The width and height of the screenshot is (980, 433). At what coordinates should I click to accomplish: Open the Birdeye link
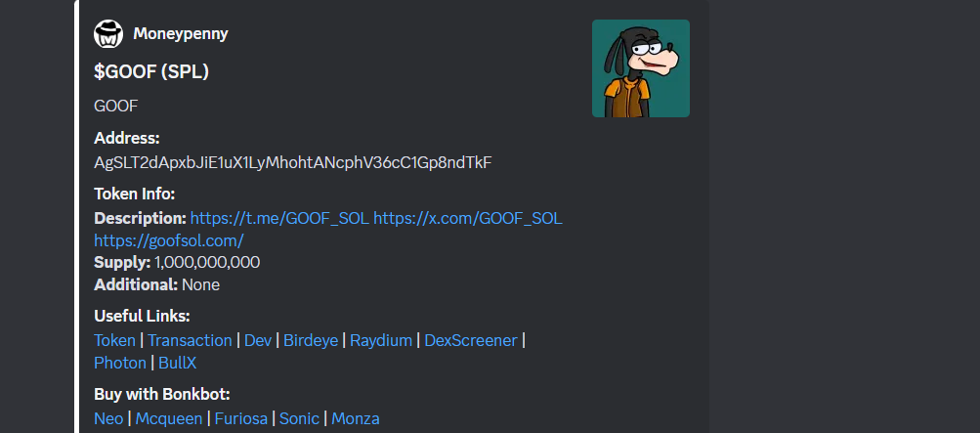[311, 340]
